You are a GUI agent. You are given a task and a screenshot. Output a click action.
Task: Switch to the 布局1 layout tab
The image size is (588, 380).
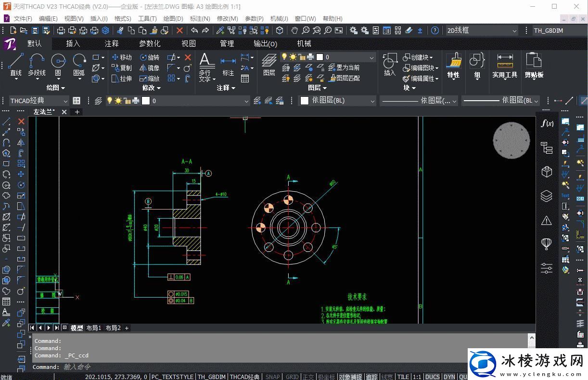94,328
